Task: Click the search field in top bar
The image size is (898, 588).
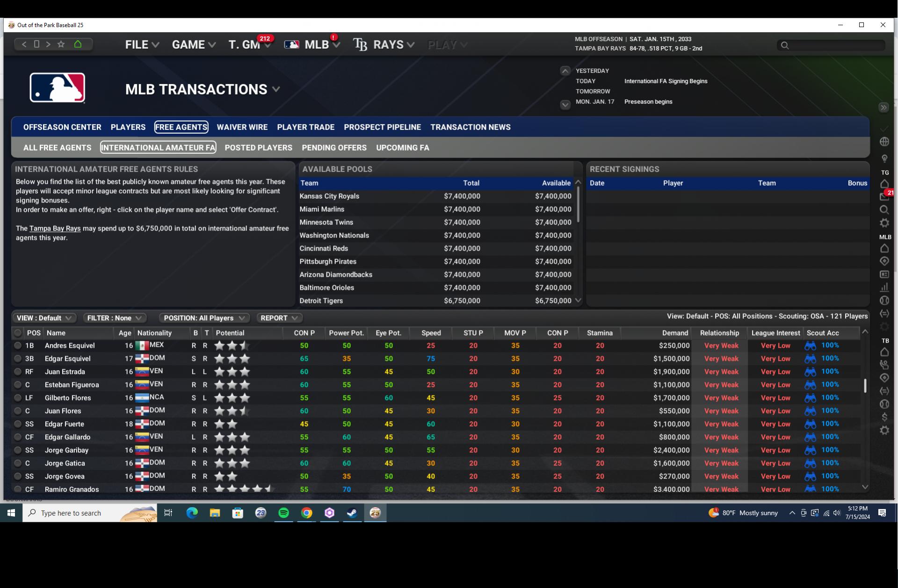Action: tap(836, 45)
